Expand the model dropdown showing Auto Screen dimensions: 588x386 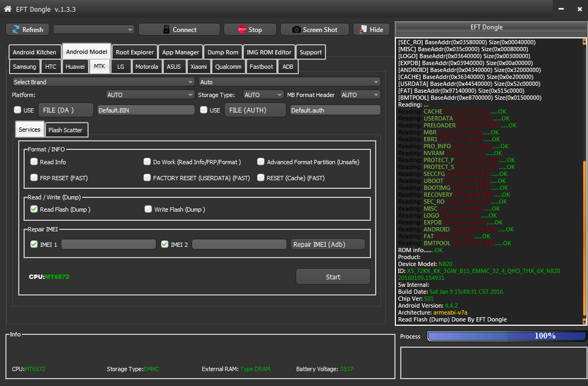[x=290, y=82]
